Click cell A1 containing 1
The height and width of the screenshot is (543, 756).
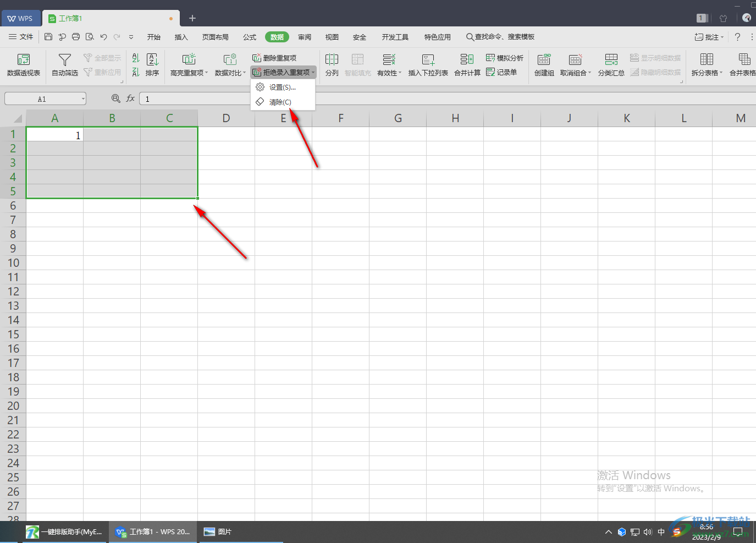coord(55,135)
